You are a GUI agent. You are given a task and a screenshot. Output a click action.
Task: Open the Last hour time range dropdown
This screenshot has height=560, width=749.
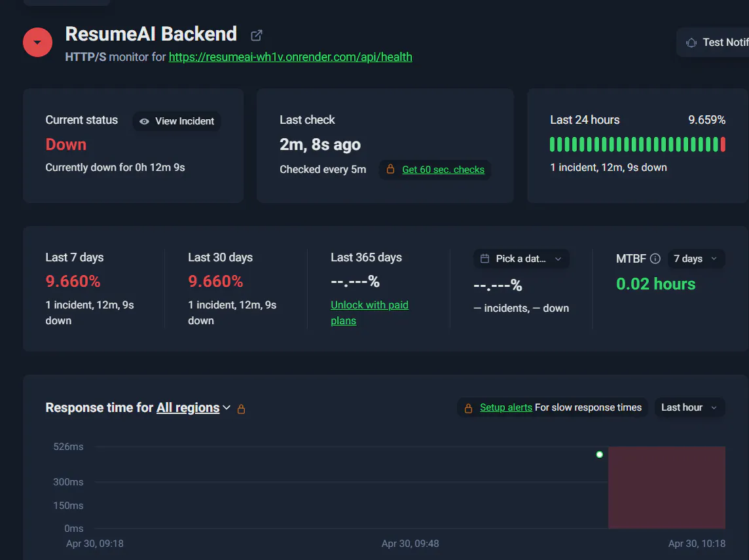(689, 407)
